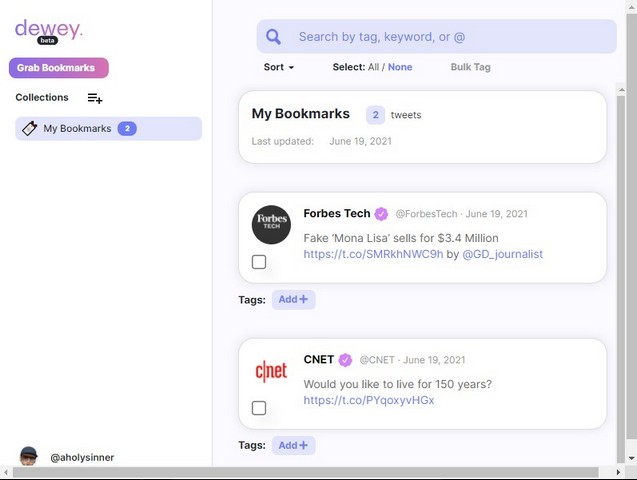The width and height of the screenshot is (637, 480).
Task: Click the scroll right arrow
Action: [x=618, y=472]
